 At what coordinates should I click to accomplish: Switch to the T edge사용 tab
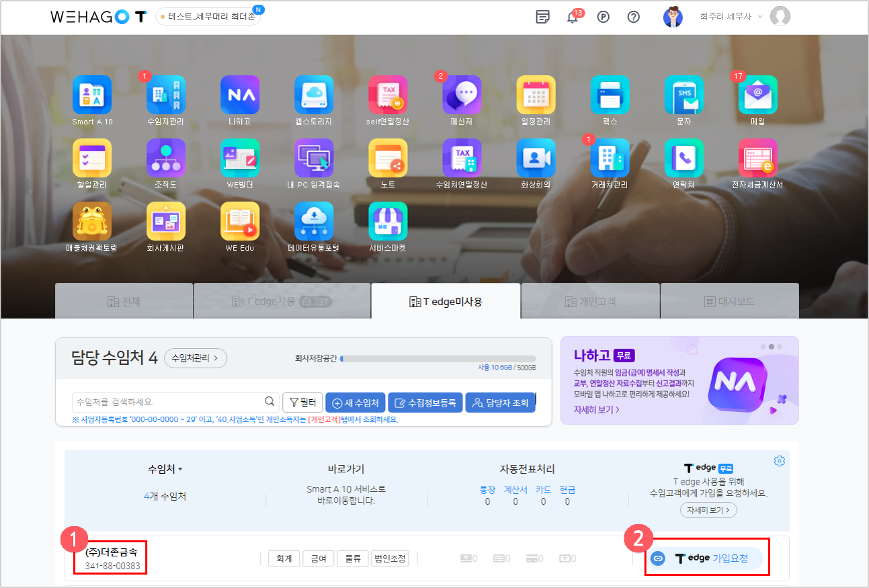pyautogui.click(x=282, y=302)
